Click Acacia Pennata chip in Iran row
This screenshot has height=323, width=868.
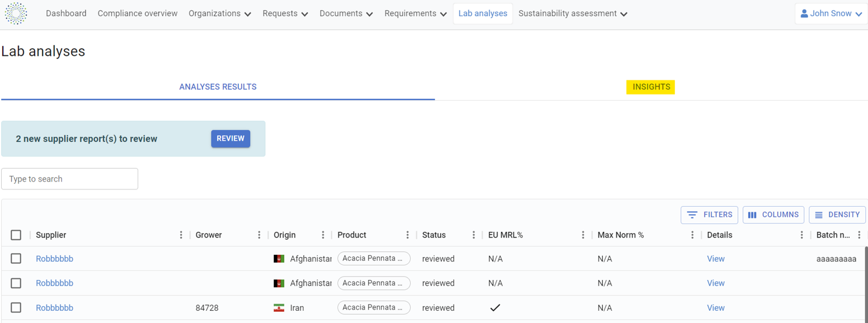374,308
